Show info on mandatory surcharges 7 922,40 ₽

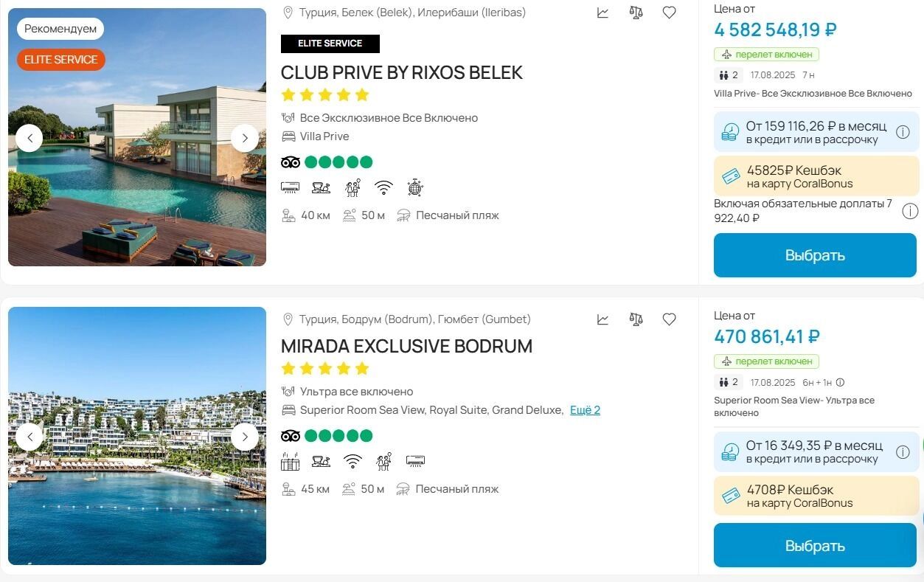tap(910, 212)
